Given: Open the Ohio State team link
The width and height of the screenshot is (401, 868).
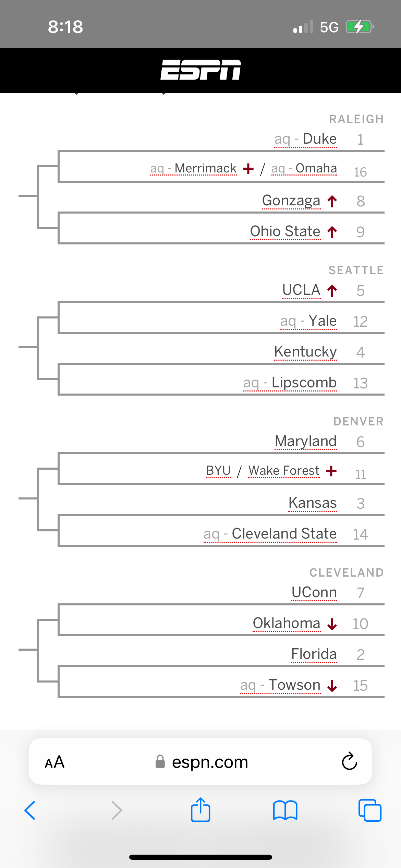Looking at the screenshot, I should [x=285, y=231].
